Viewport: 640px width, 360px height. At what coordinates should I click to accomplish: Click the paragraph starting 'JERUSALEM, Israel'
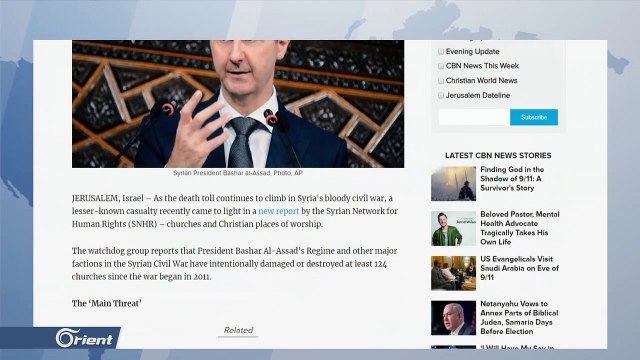pyautogui.click(x=235, y=211)
